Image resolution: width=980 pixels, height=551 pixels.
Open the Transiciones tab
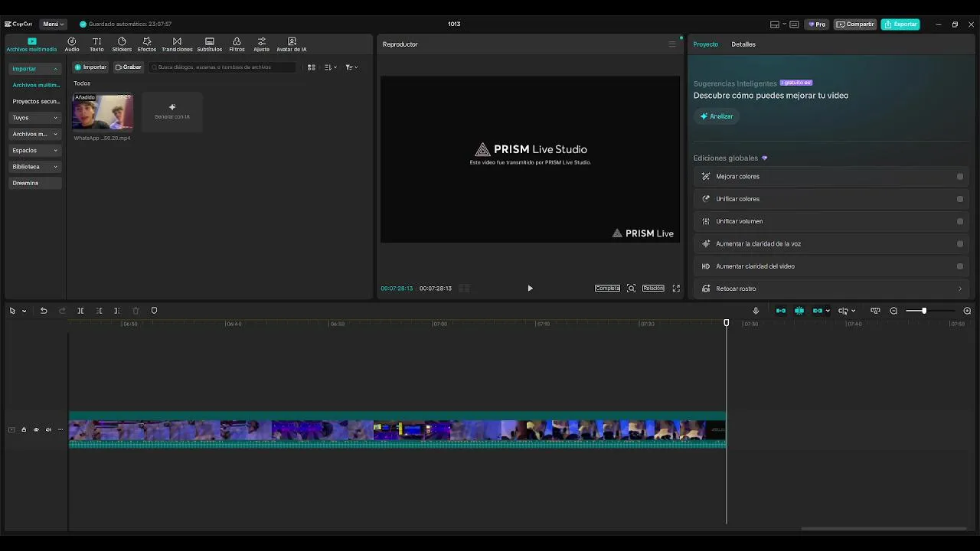tap(177, 44)
